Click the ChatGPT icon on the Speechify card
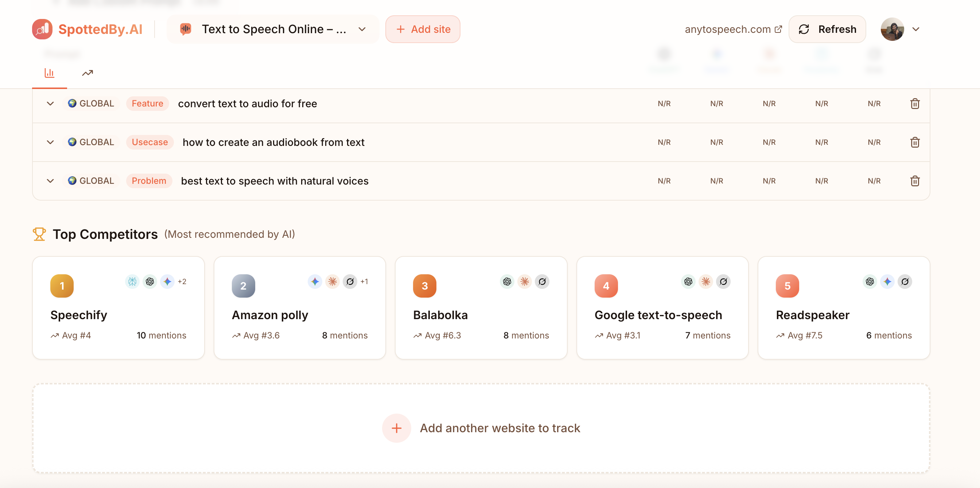 [x=150, y=282]
